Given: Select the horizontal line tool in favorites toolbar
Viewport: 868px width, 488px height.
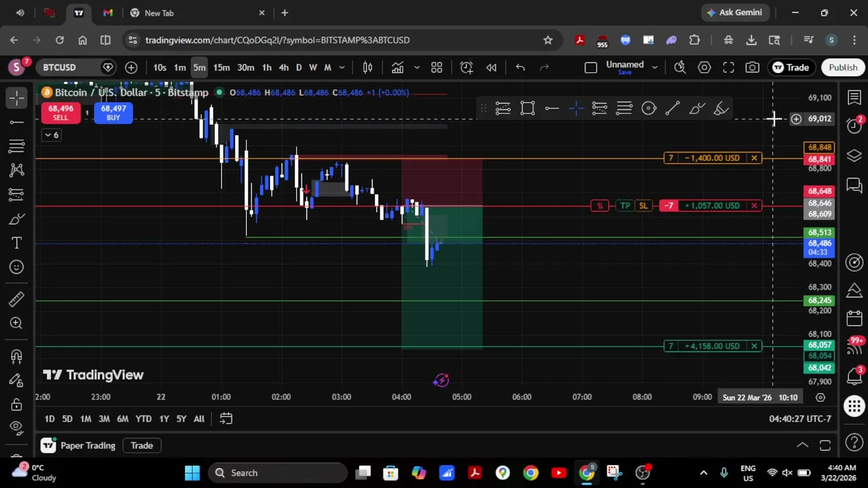Looking at the screenshot, I should click(x=552, y=108).
